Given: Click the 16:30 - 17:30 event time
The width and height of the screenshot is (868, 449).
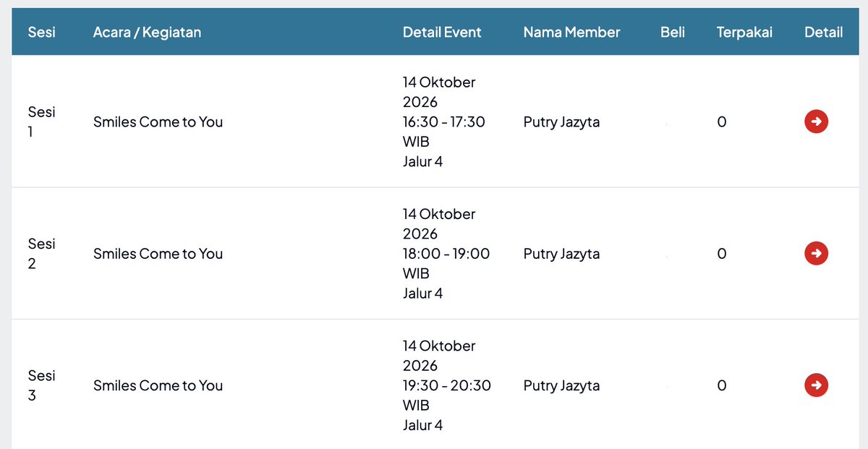Looking at the screenshot, I should (x=444, y=122).
